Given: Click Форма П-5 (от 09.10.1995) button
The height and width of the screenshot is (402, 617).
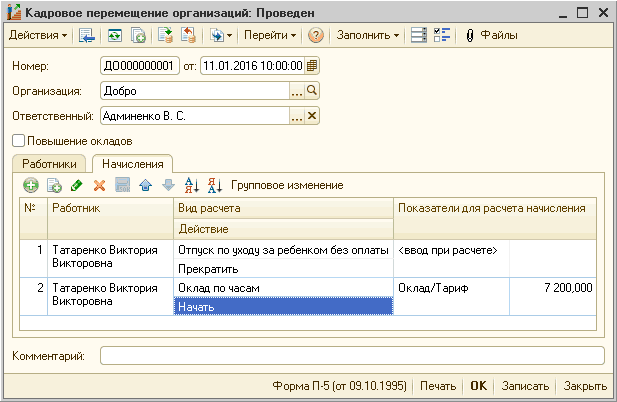Looking at the screenshot, I should click(x=339, y=386).
